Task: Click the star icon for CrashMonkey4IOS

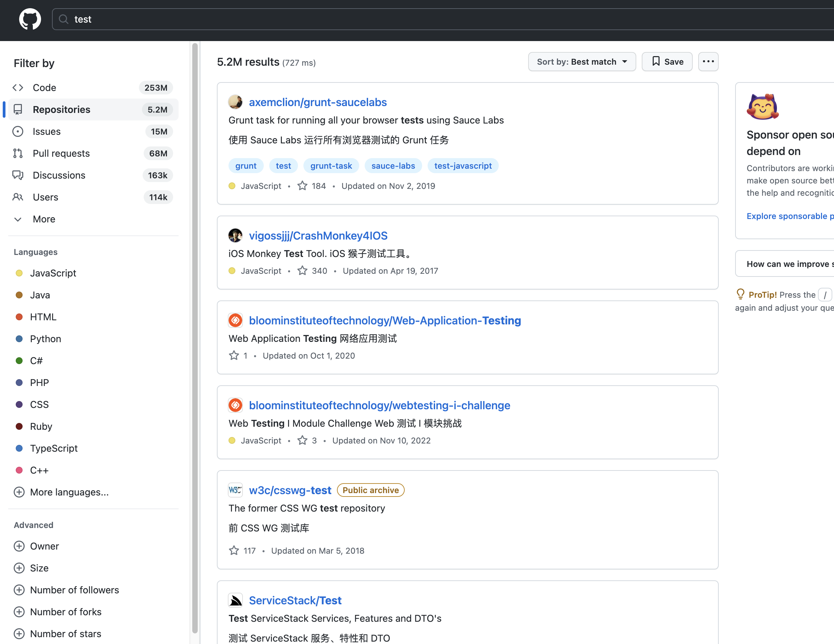Action: click(x=302, y=271)
